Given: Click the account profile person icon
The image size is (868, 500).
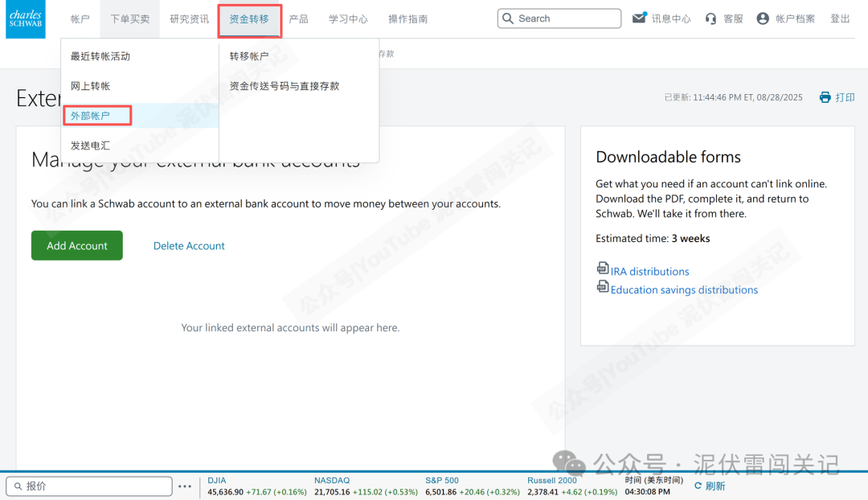Looking at the screenshot, I should point(763,18).
